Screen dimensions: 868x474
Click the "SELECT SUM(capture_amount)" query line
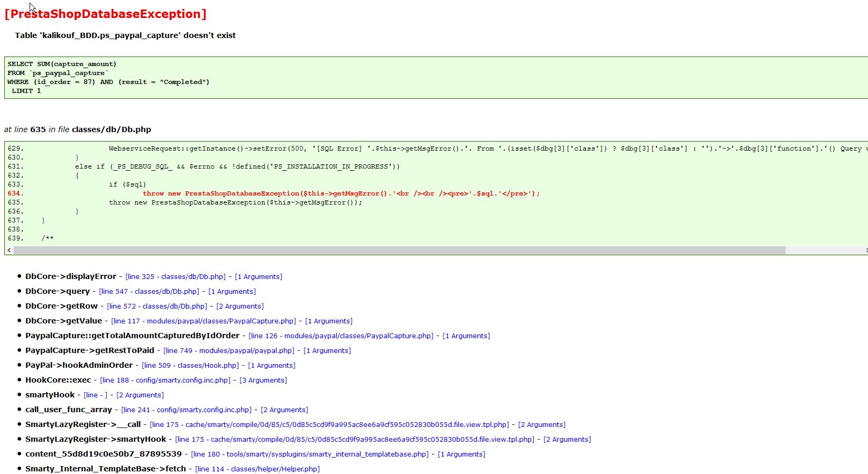point(62,64)
